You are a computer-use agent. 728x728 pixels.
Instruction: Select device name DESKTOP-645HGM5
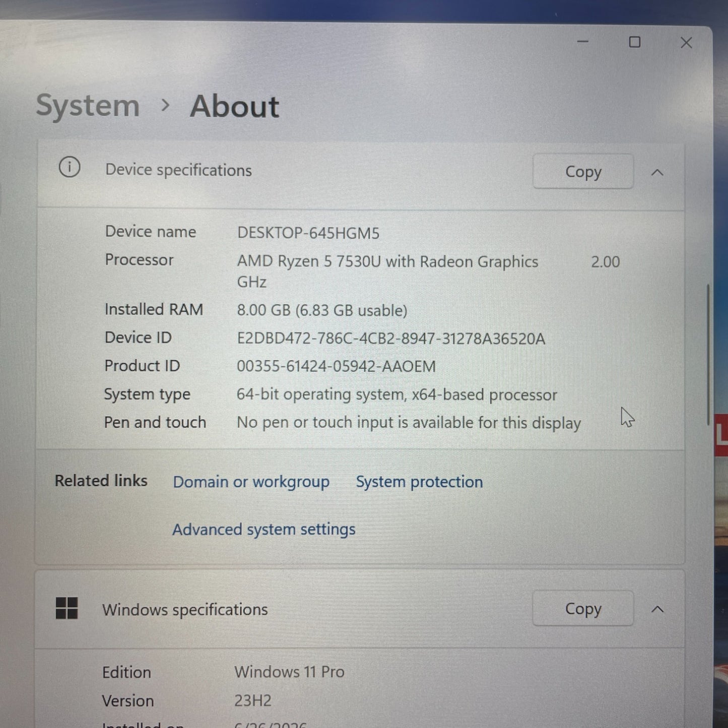(308, 233)
